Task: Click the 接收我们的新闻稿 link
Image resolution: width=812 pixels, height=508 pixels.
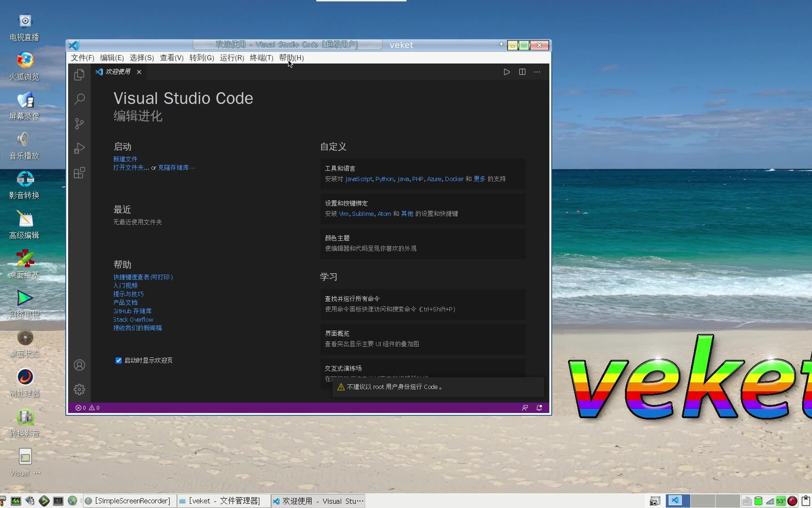Action: [x=138, y=328]
